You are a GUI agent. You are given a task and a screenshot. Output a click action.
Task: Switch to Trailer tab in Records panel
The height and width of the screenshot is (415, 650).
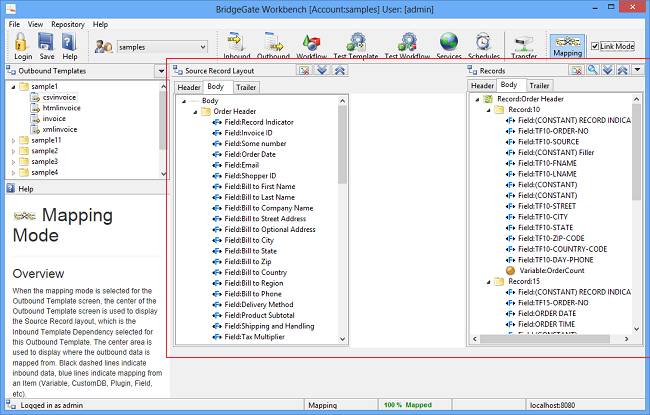[x=539, y=86]
